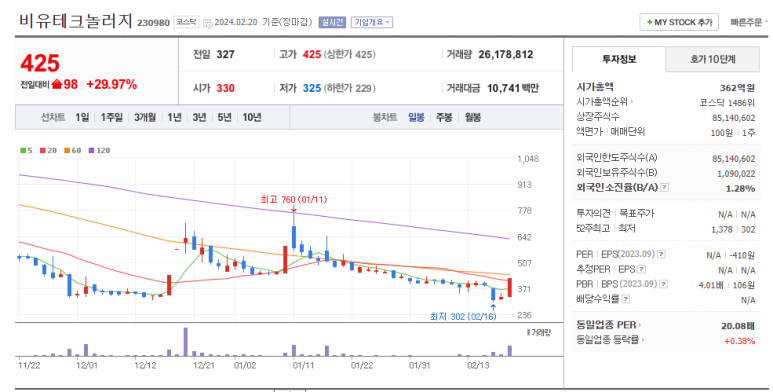Select the 3년 line chart period
This screenshot has height=392, width=773.
click(199, 117)
